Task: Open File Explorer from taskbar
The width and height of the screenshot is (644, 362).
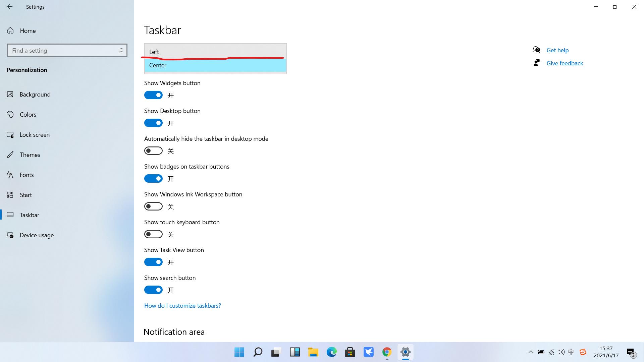Action: [x=313, y=352]
